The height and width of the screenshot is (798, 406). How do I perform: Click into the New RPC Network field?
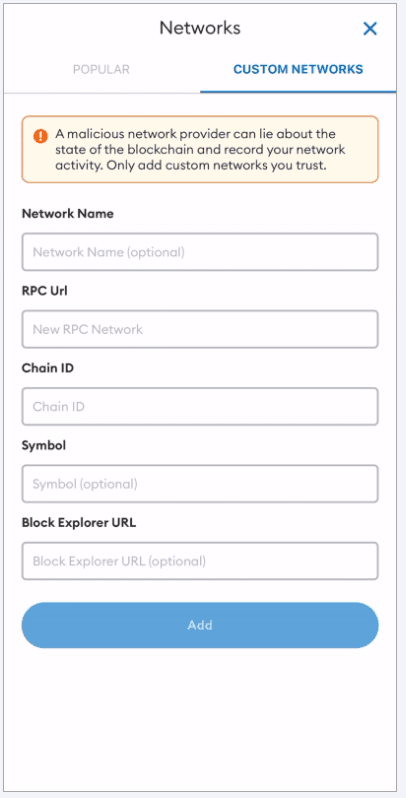point(200,329)
